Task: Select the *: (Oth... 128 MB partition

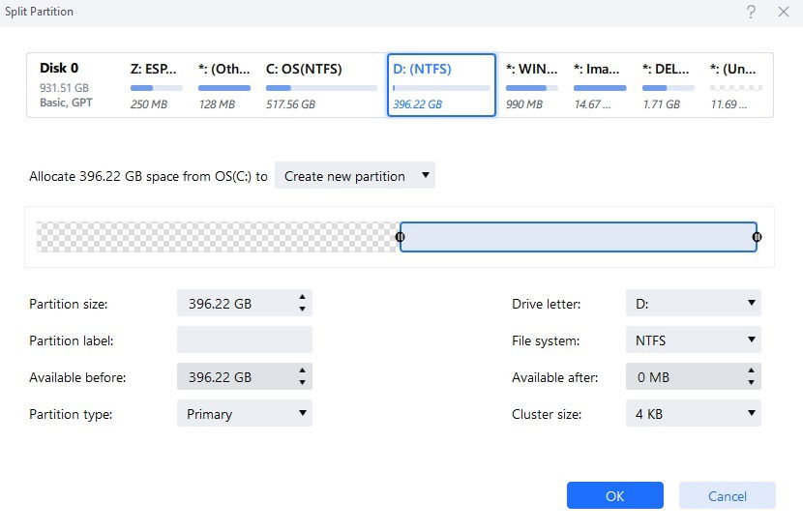Action: pyautogui.click(x=224, y=85)
